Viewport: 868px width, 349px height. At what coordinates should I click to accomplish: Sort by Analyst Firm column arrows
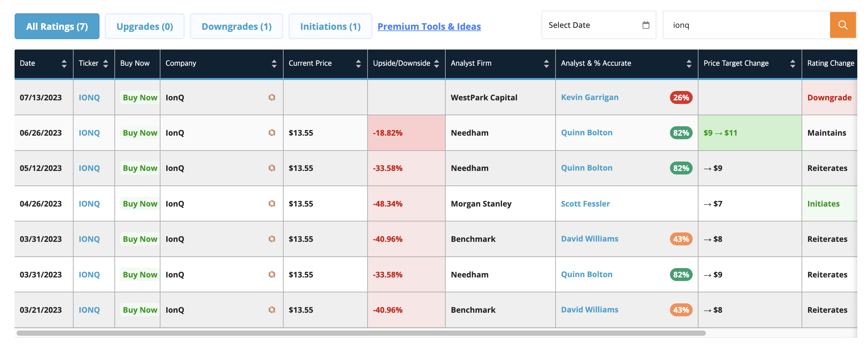(546, 63)
